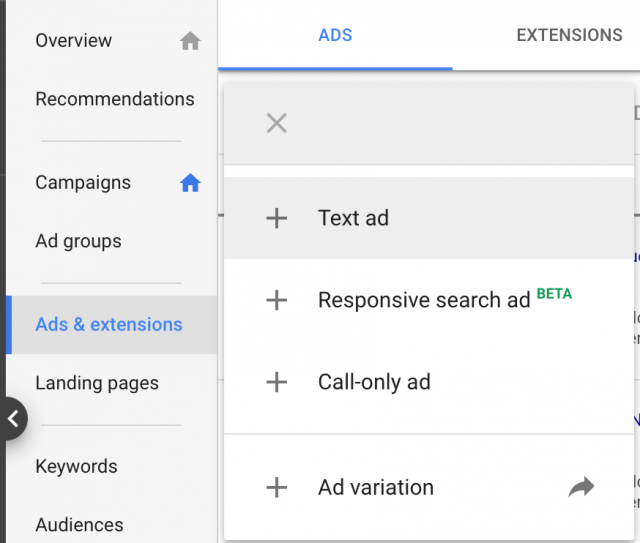Select Responsive search ad option
This screenshot has height=543, width=640.
tap(429, 300)
